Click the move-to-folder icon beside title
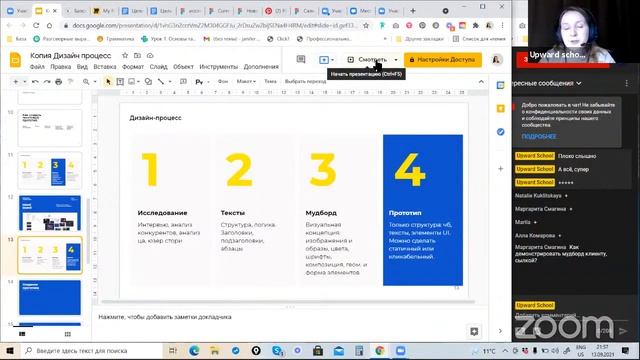This screenshot has height=360, width=640. [x=138, y=56]
